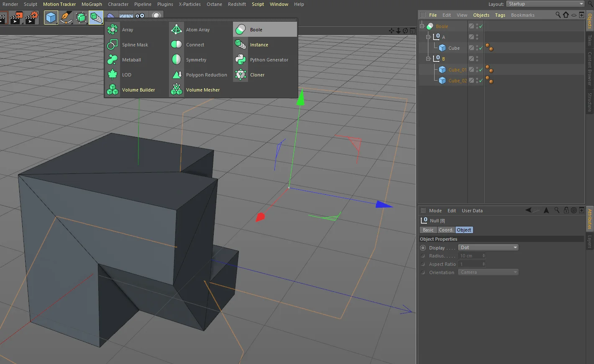Screen dimensions: 594x364
Task: Toggle Boole object enable checkmark
Action: pos(481,26)
